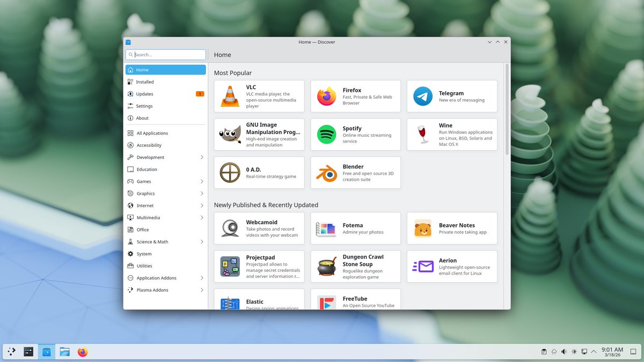644x362 pixels.
Task: Open the weather tray icon
Action: coord(554,352)
